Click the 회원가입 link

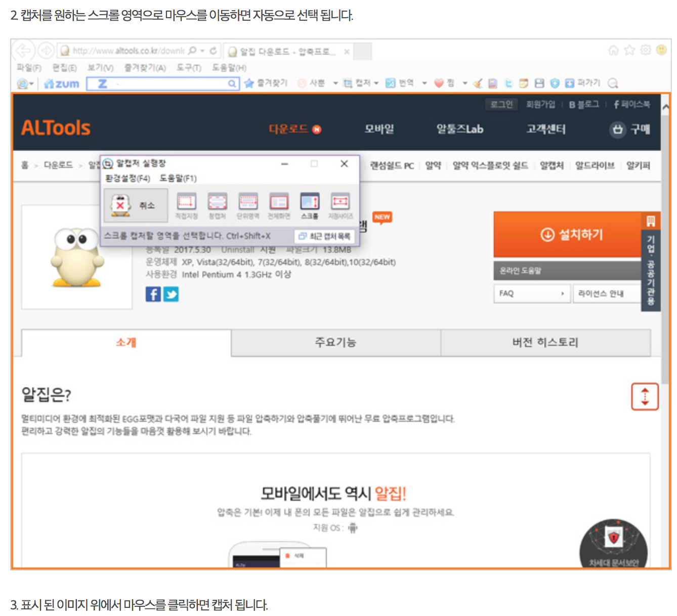(x=540, y=104)
